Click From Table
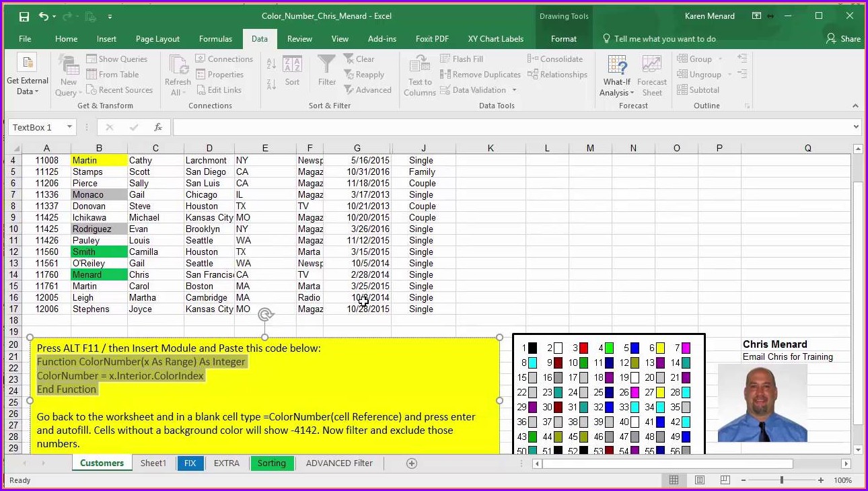868x491 pixels. pos(112,75)
